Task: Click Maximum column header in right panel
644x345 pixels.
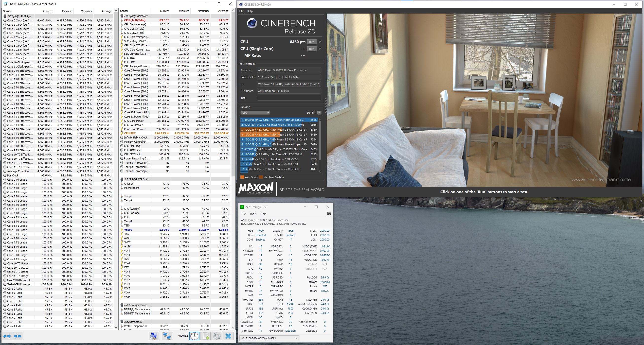Action: 200,11
